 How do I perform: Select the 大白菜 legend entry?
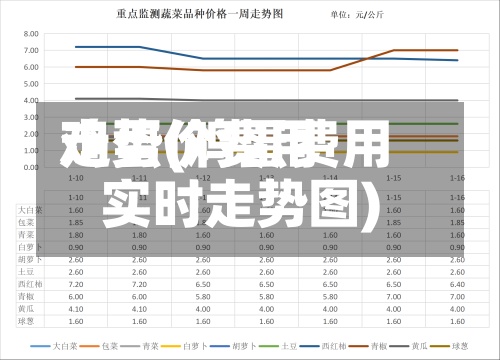pos(54,346)
